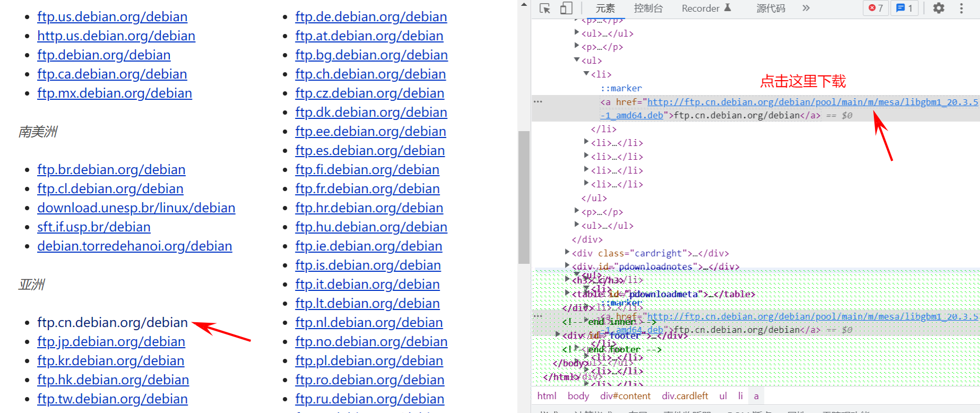Toggle device toolbar emulation icon
980x413 pixels.
click(566, 8)
